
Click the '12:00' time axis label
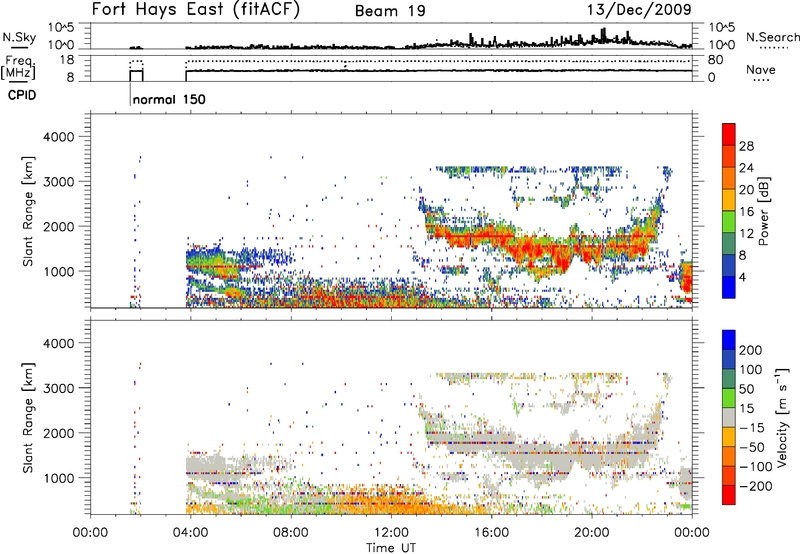(x=391, y=533)
